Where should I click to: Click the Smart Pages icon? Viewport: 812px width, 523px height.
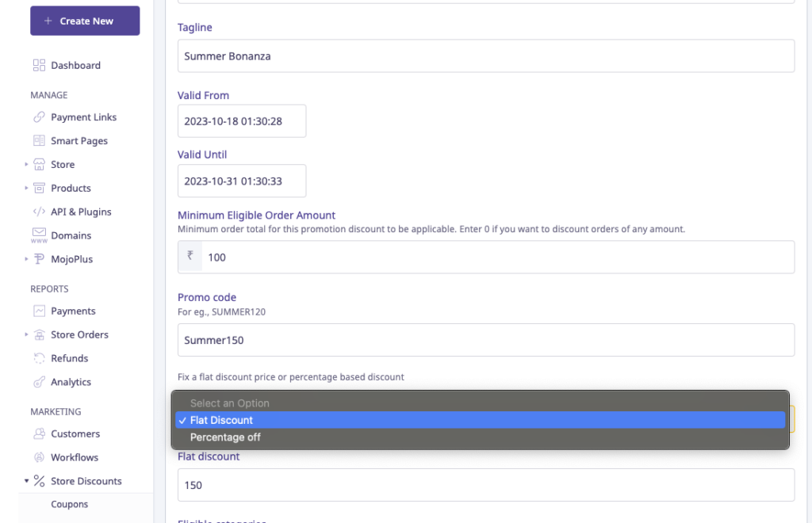39,141
